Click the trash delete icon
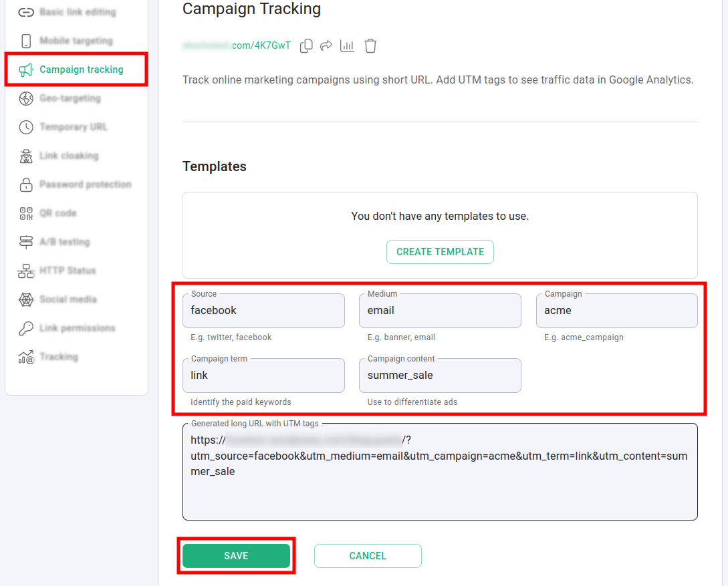Viewport: 728px width, 586px height. (x=370, y=46)
